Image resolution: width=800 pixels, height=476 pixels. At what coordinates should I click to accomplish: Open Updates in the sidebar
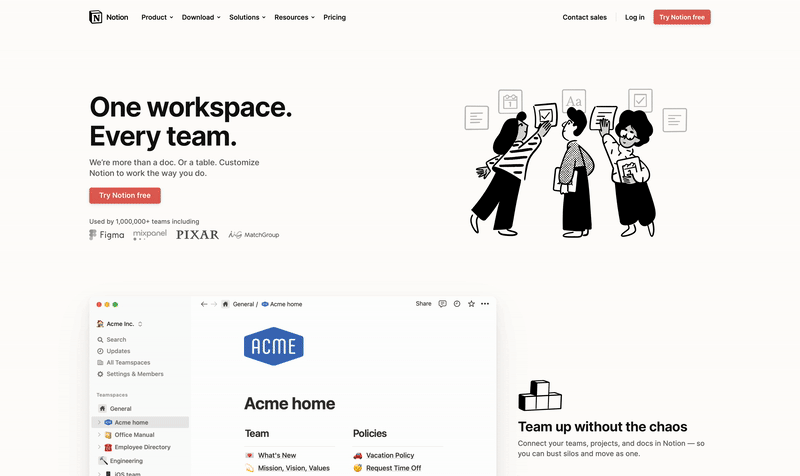click(118, 351)
